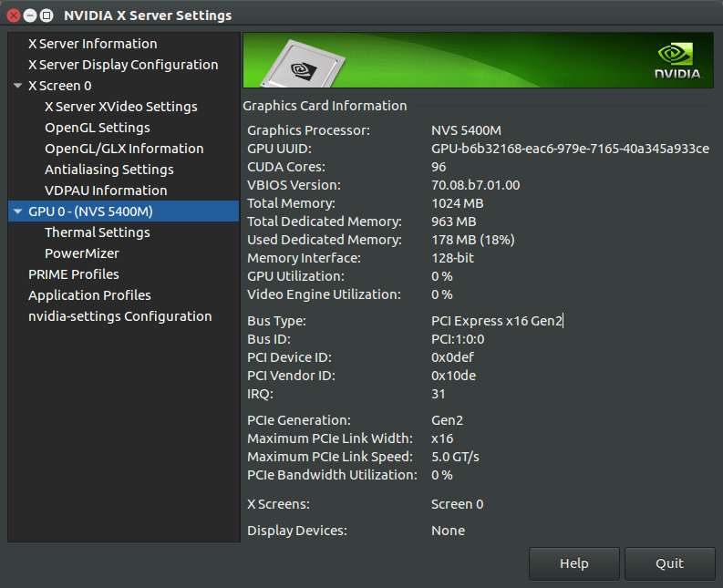Collapse the X Screen 0 tree node

pos(18,86)
